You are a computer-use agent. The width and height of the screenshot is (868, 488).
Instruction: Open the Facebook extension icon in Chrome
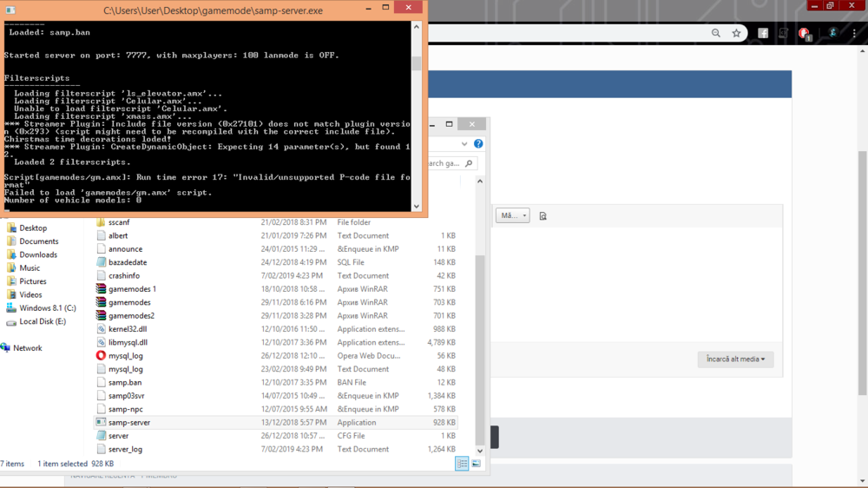pyautogui.click(x=763, y=33)
